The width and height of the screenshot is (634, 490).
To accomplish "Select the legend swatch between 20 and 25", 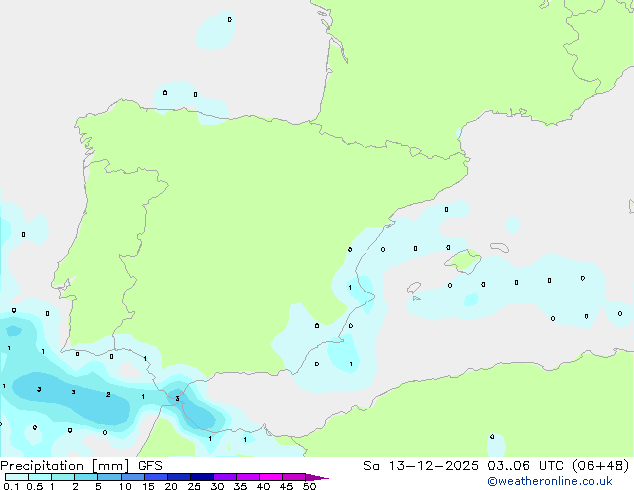I will 179,477.
